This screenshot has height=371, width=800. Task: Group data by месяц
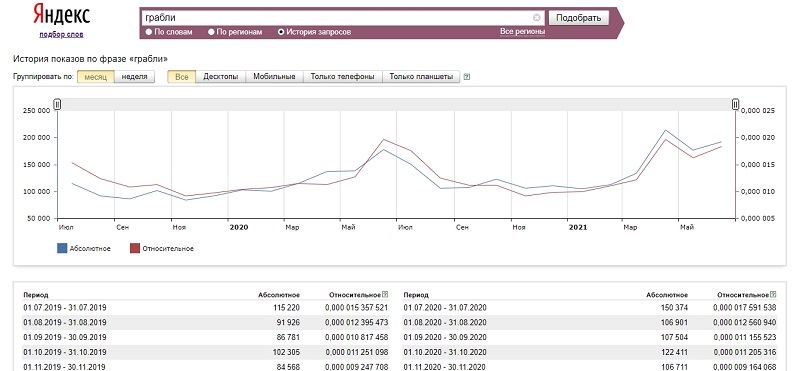click(95, 77)
